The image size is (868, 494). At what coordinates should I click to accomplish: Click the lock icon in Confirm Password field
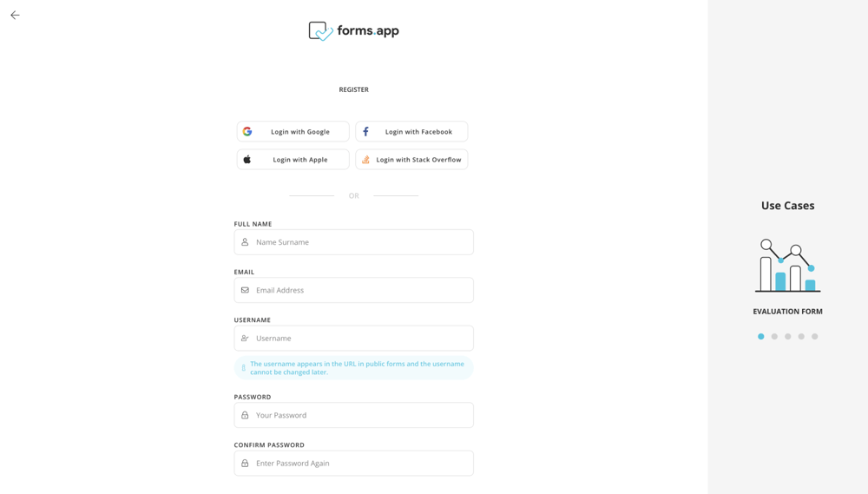pyautogui.click(x=245, y=464)
